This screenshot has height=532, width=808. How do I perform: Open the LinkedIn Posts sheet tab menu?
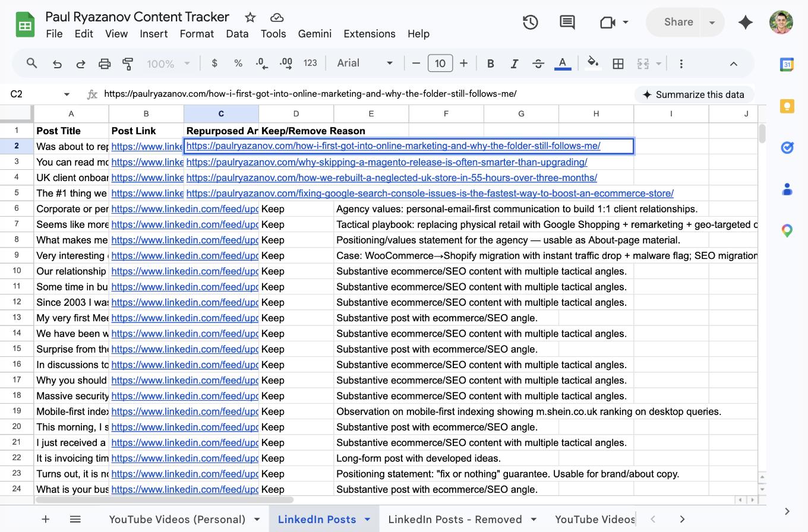[367, 519]
